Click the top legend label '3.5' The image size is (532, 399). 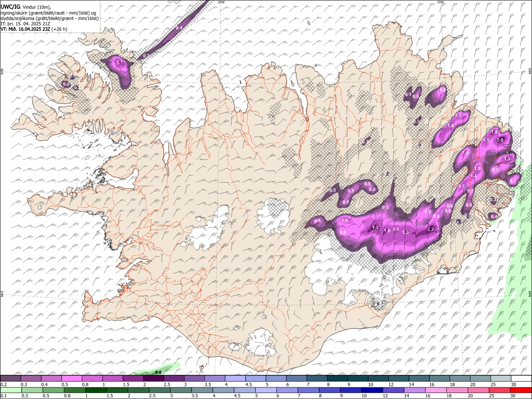(x=208, y=384)
